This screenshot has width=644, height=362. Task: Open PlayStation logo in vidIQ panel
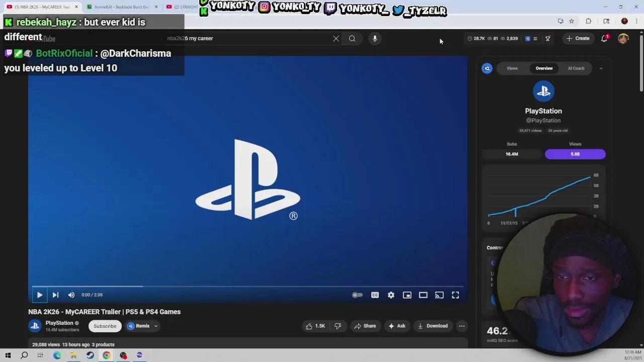click(x=543, y=92)
